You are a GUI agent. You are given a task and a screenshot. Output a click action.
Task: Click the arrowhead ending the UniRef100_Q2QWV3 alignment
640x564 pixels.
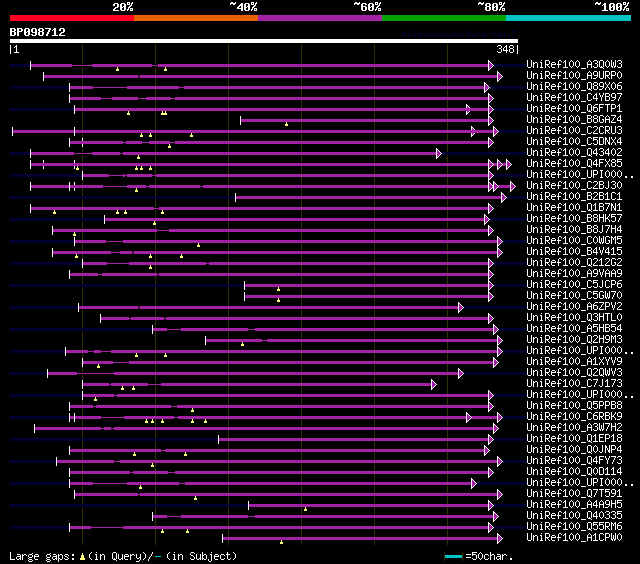coord(461,373)
